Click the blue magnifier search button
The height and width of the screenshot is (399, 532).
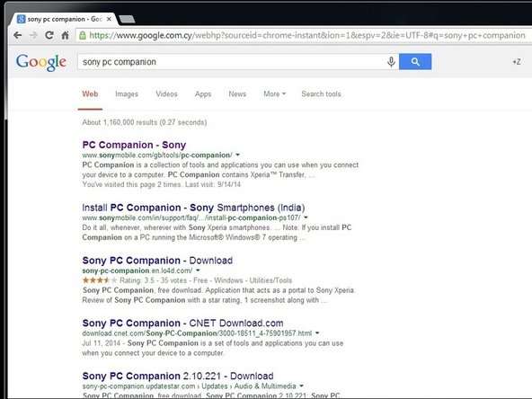click(415, 61)
